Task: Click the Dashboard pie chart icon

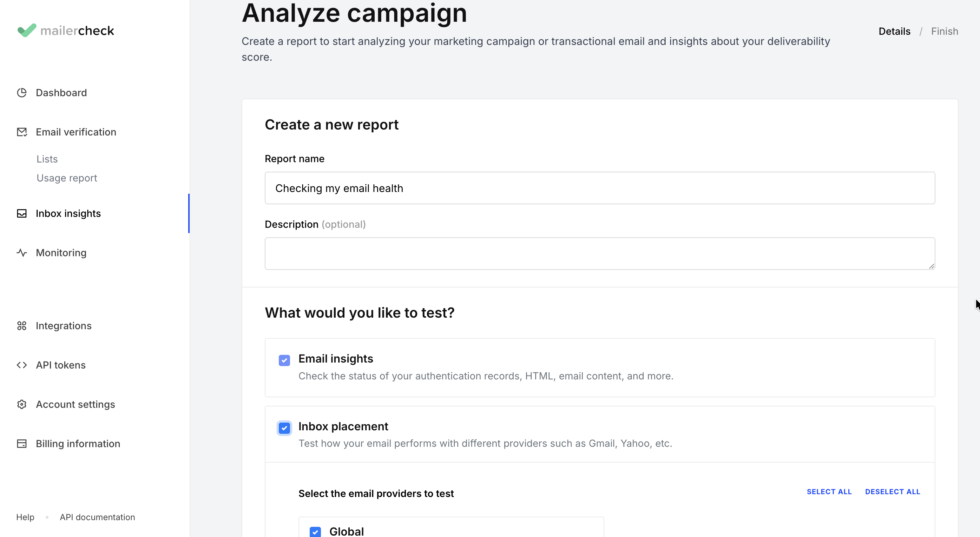Action: click(x=22, y=93)
